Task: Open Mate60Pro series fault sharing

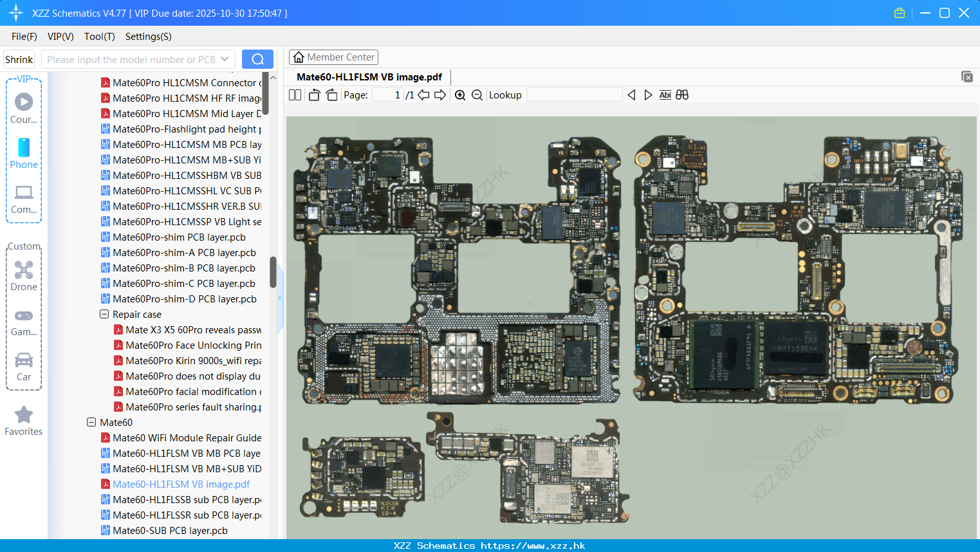Action: click(187, 407)
